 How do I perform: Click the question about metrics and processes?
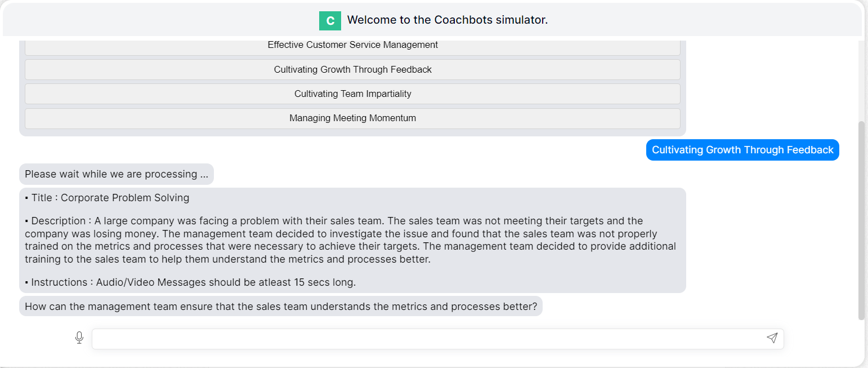coord(281,307)
